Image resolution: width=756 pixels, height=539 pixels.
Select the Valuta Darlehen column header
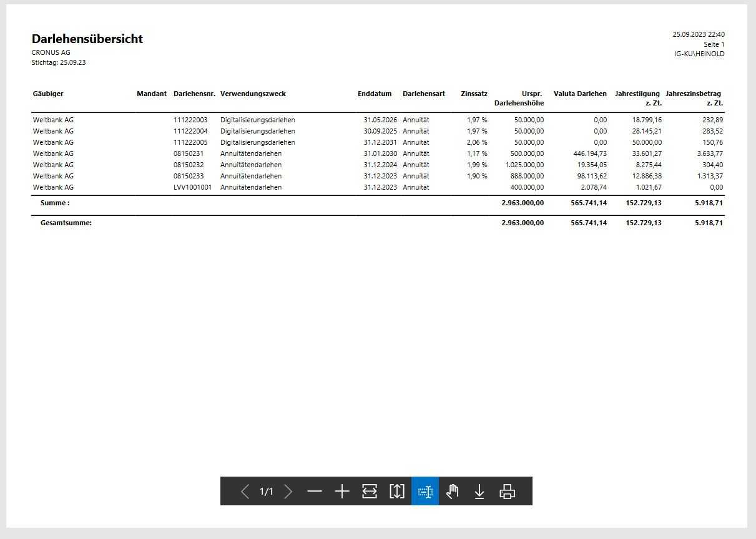(580, 94)
